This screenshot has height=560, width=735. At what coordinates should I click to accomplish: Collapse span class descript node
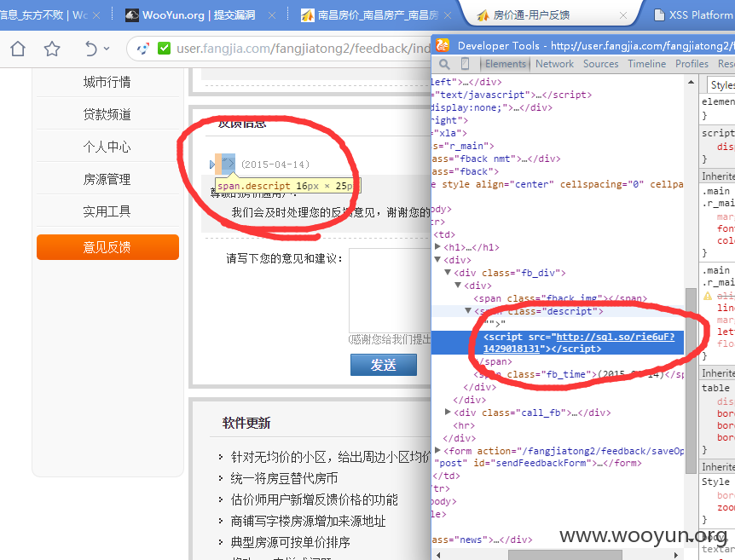(x=468, y=310)
